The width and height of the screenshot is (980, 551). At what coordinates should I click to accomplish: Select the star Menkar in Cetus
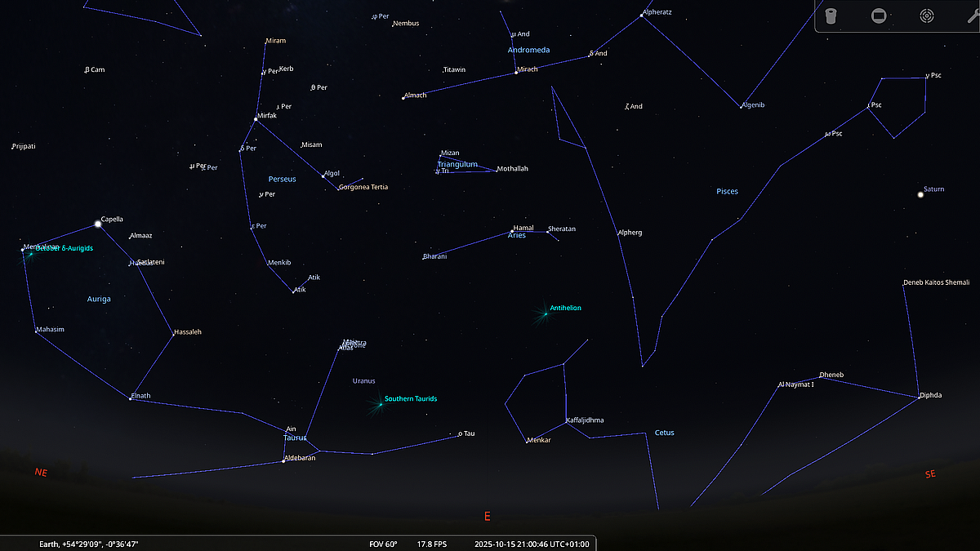click(x=528, y=442)
